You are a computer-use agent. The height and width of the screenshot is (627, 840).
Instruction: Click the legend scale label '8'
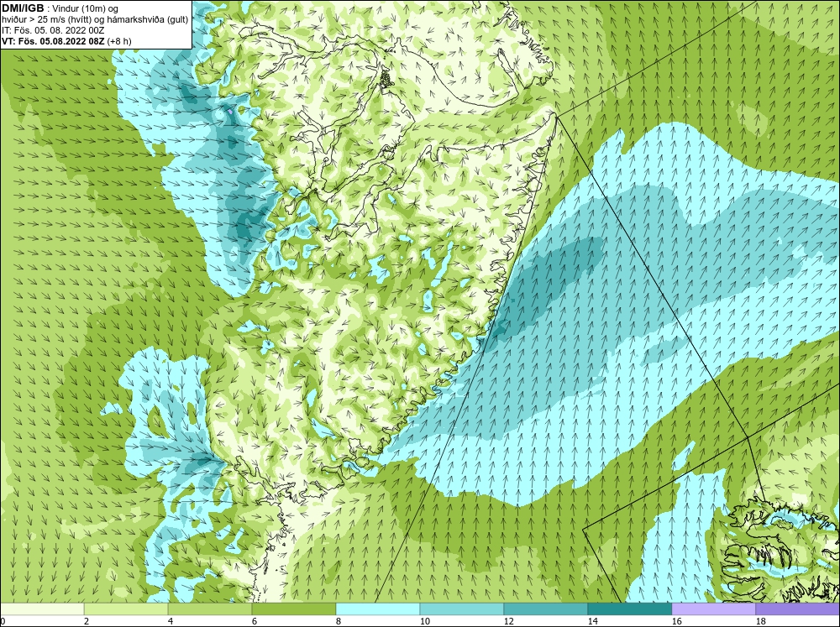(339, 621)
